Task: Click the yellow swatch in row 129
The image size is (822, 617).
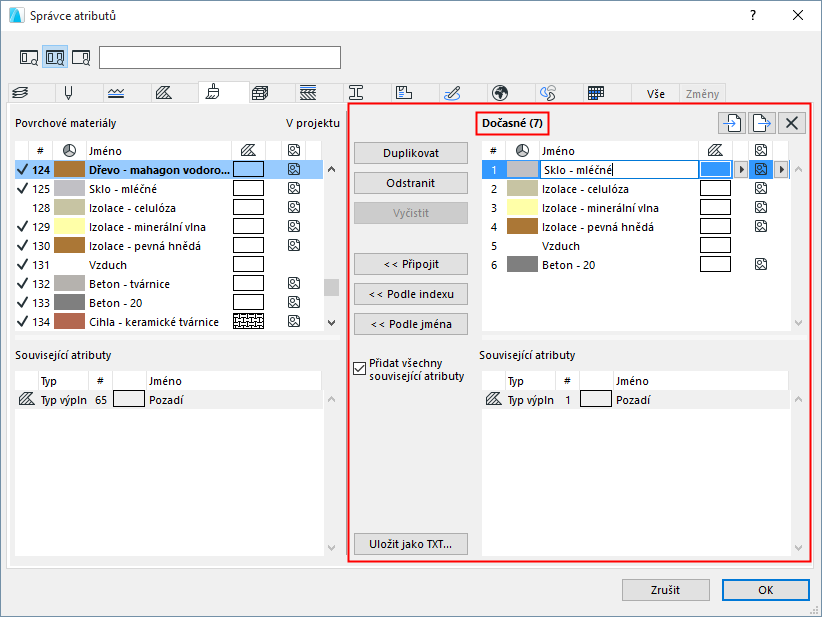Action: coord(69,226)
